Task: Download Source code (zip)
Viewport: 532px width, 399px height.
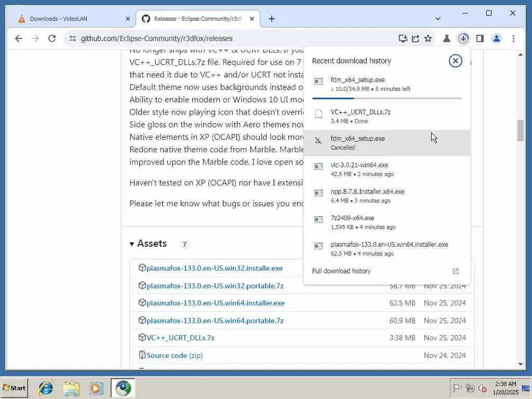Action: click(x=175, y=355)
